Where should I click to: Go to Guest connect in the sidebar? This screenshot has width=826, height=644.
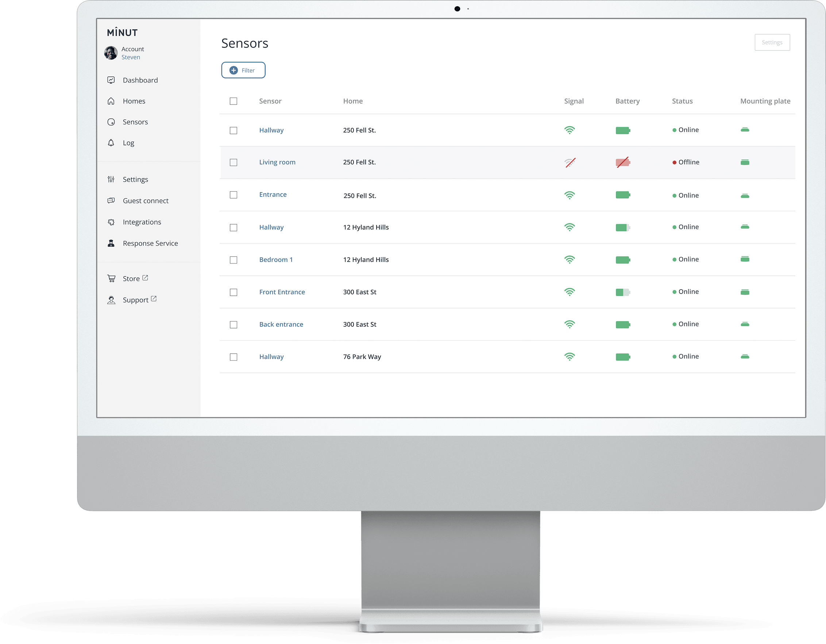point(145,201)
